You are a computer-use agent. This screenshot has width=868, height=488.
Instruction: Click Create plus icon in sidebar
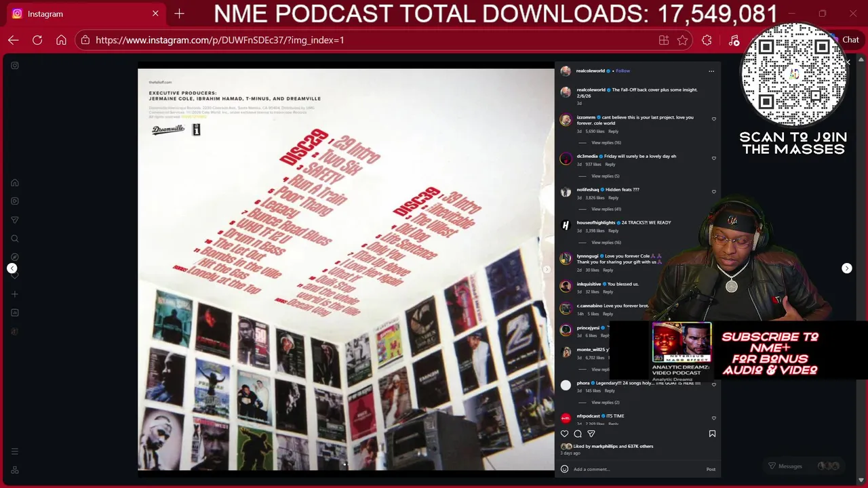pyautogui.click(x=14, y=294)
